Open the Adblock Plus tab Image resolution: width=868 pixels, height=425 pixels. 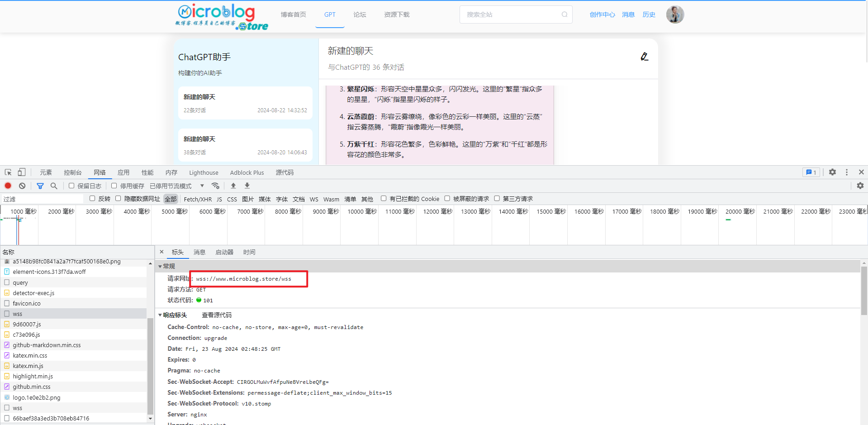coord(247,172)
